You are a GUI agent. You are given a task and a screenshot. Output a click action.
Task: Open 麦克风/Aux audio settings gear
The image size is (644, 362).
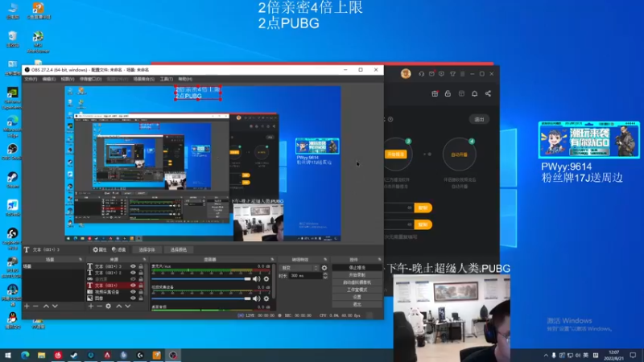(x=266, y=279)
